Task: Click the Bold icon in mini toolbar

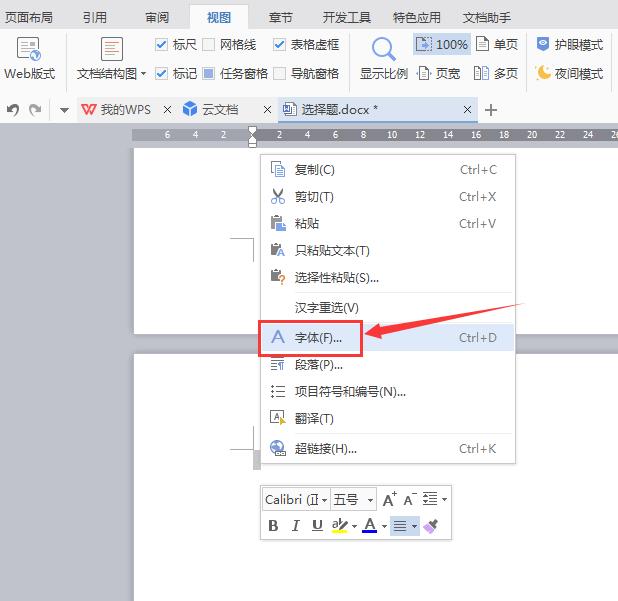Action: (273, 526)
